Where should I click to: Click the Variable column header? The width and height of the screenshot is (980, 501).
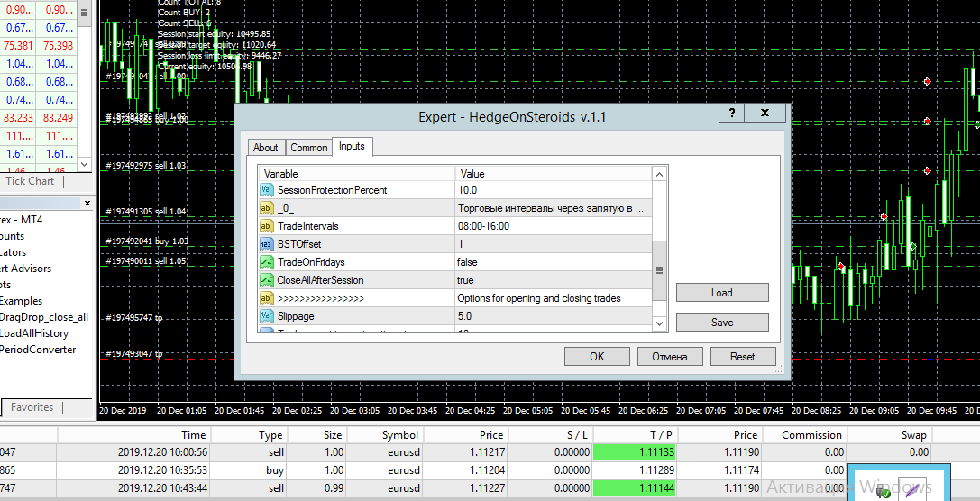pyautogui.click(x=356, y=174)
